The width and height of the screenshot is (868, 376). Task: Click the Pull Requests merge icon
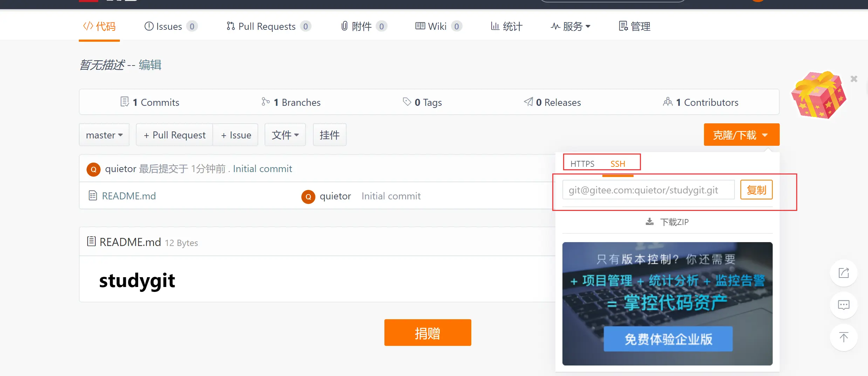coord(231,26)
